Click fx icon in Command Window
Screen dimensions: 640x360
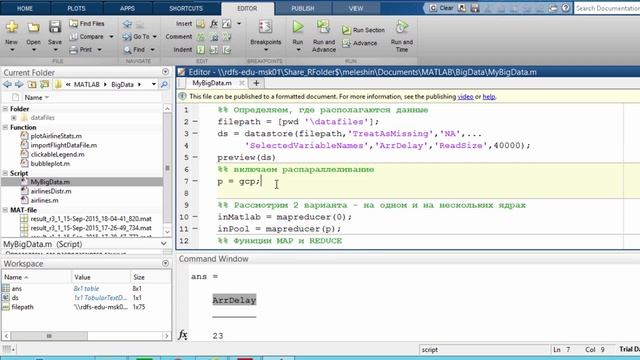[x=183, y=336]
